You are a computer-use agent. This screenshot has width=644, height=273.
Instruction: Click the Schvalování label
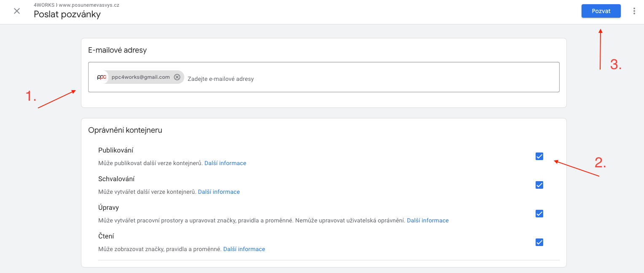(116, 179)
